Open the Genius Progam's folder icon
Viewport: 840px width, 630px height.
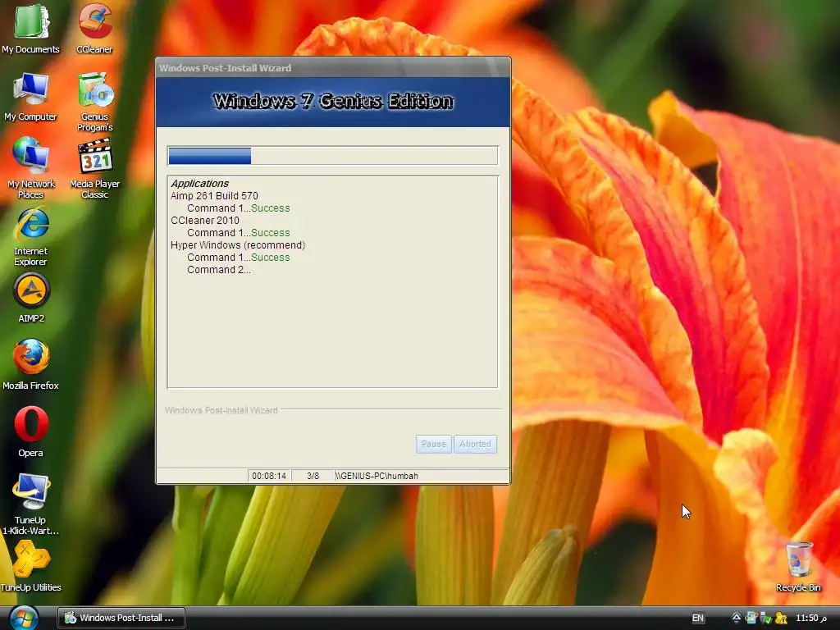[x=95, y=101]
